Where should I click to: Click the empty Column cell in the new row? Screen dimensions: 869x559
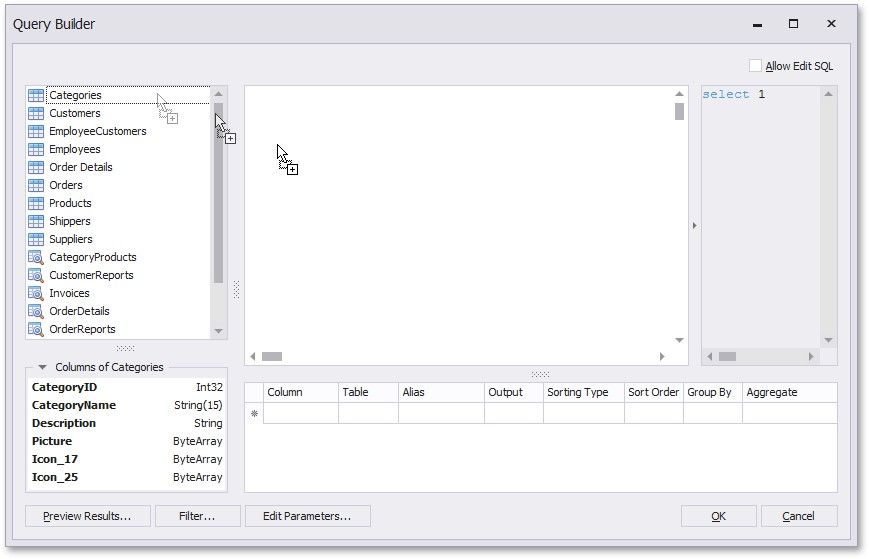300,413
